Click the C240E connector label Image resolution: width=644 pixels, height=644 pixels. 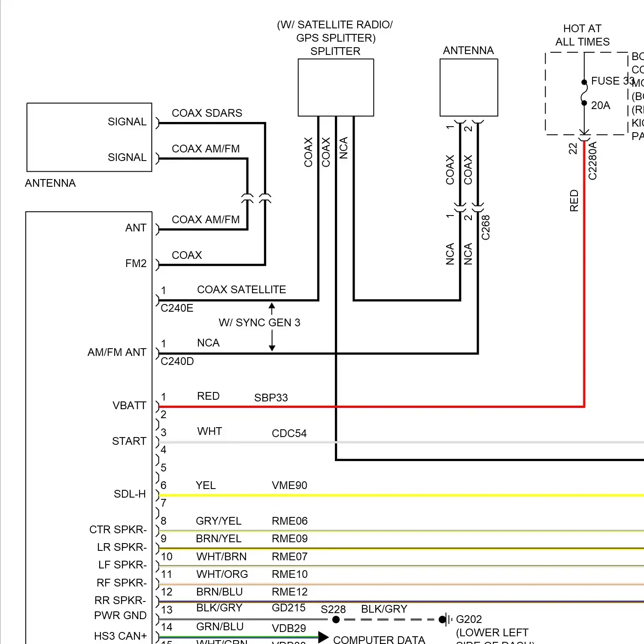coord(177,308)
